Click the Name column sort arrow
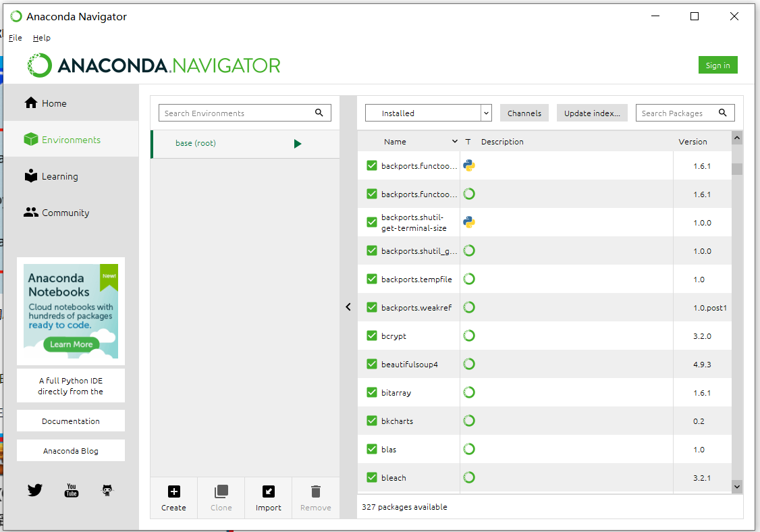Screen dimensions: 760x532 click(455, 141)
